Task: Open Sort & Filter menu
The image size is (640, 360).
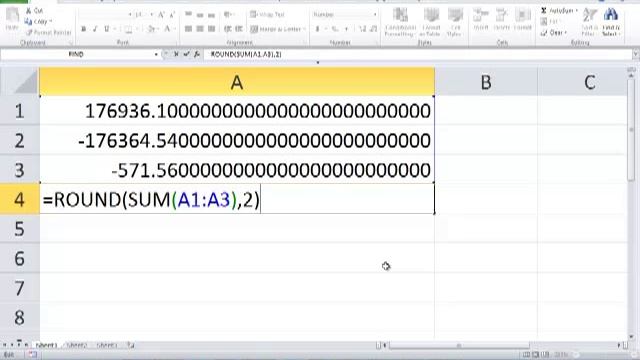Action: click(589, 22)
